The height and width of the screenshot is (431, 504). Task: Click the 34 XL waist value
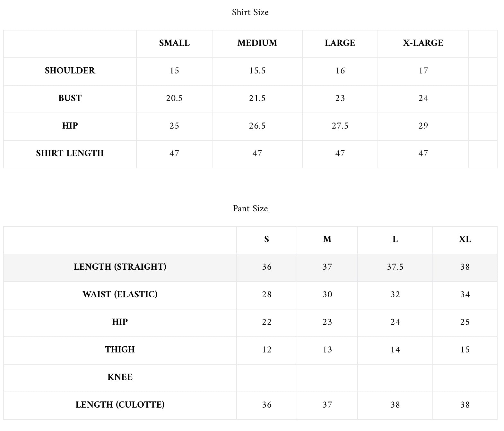(x=465, y=294)
